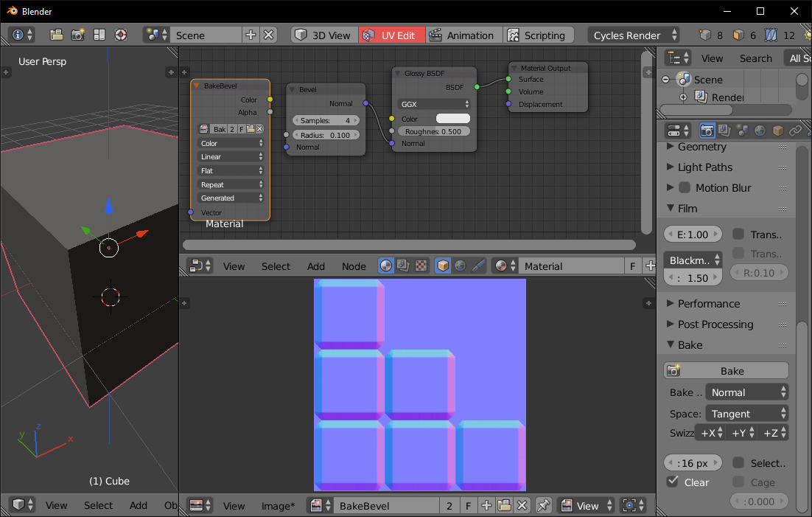The image size is (812, 517).
Task: Enable the Motion Blur checkbox
Action: [684, 187]
